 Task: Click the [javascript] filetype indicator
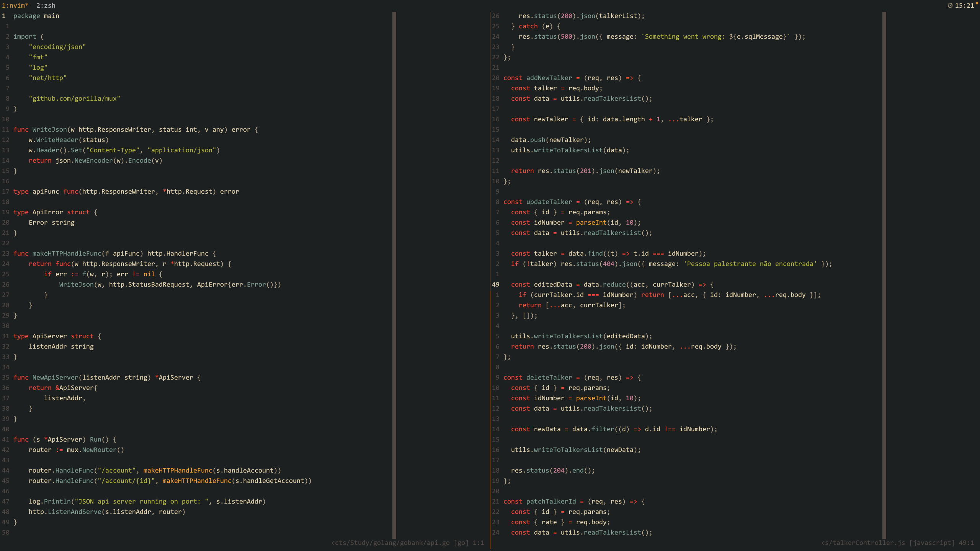[x=932, y=543]
